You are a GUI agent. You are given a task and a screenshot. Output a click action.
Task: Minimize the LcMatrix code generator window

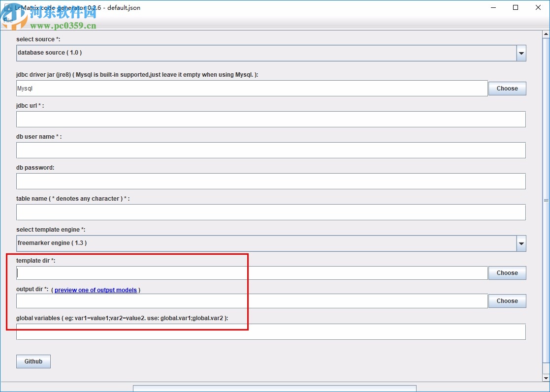(x=493, y=7)
